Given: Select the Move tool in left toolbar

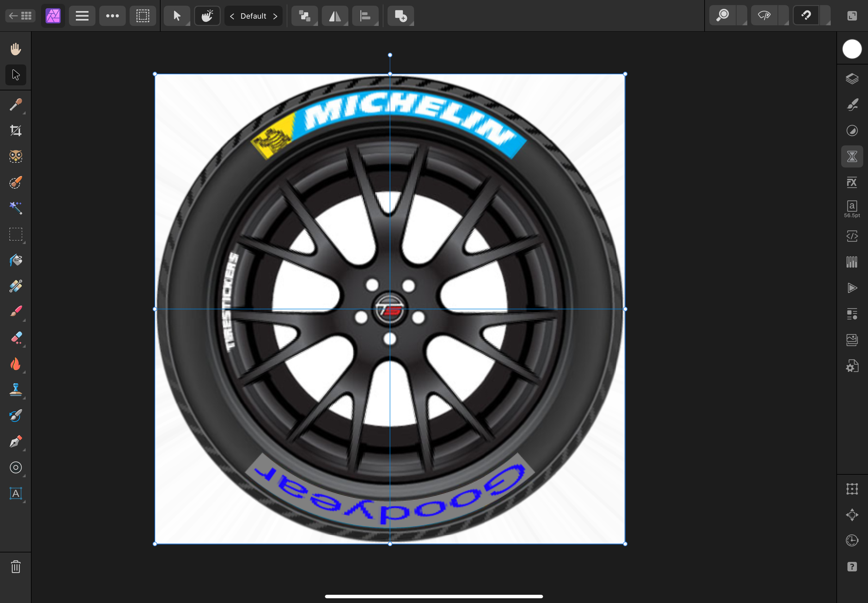Looking at the screenshot, I should 15,75.
